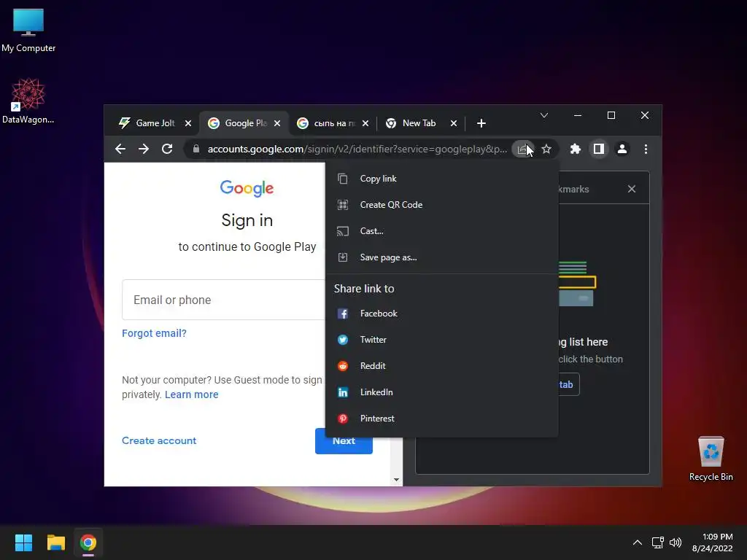Viewport: 747px width, 560px height.
Task: Select Create QR Code menu item
Action: click(x=441, y=205)
